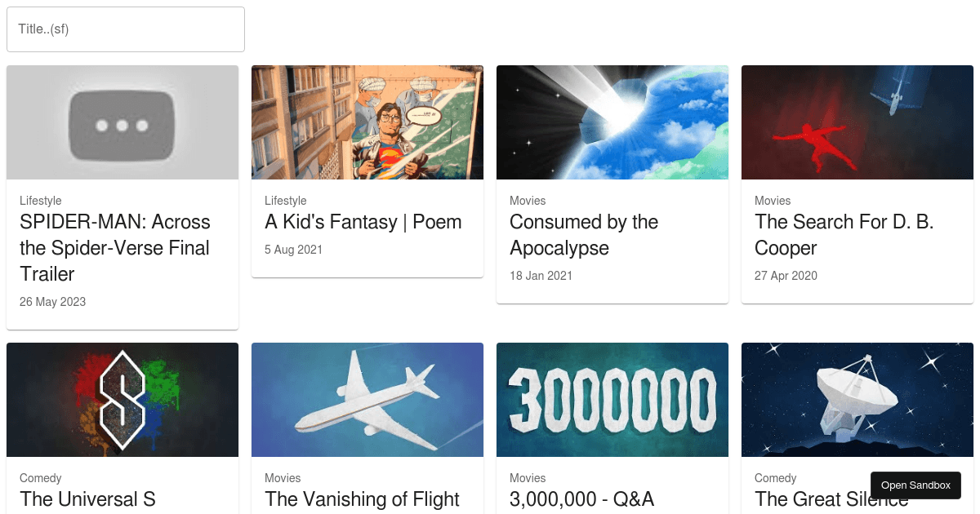Click the Universal S symbol thumbnail
The height and width of the screenshot is (514, 980).
click(x=122, y=400)
